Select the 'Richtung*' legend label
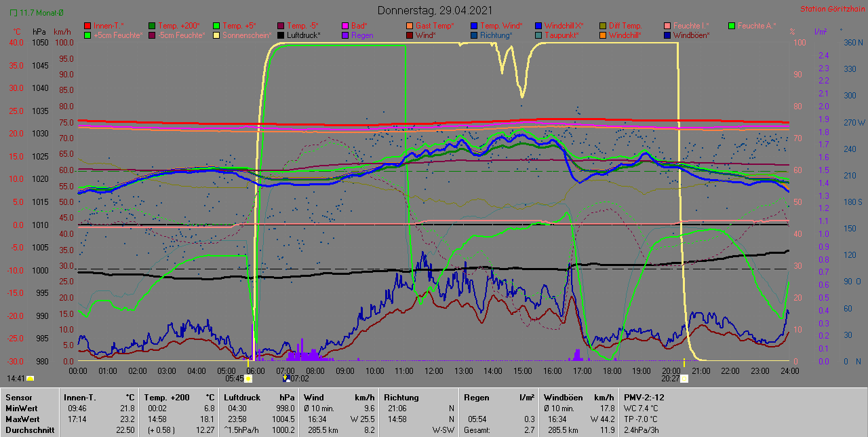 496,35
